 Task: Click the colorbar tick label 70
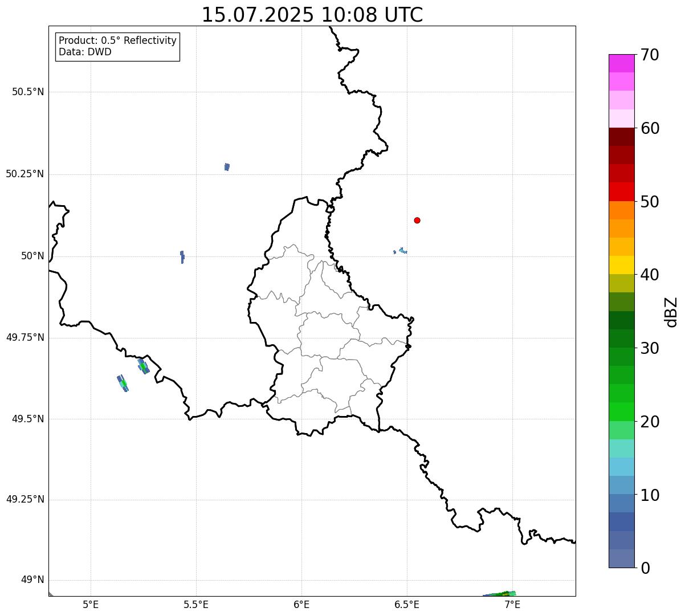(x=650, y=55)
